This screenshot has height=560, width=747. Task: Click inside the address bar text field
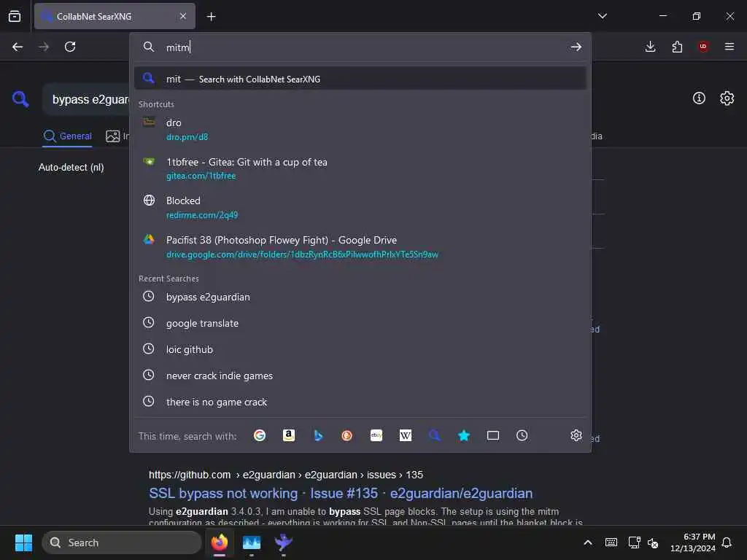(362, 47)
